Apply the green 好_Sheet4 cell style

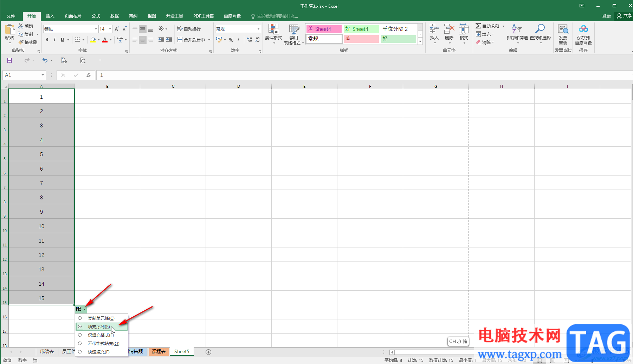(x=361, y=29)
